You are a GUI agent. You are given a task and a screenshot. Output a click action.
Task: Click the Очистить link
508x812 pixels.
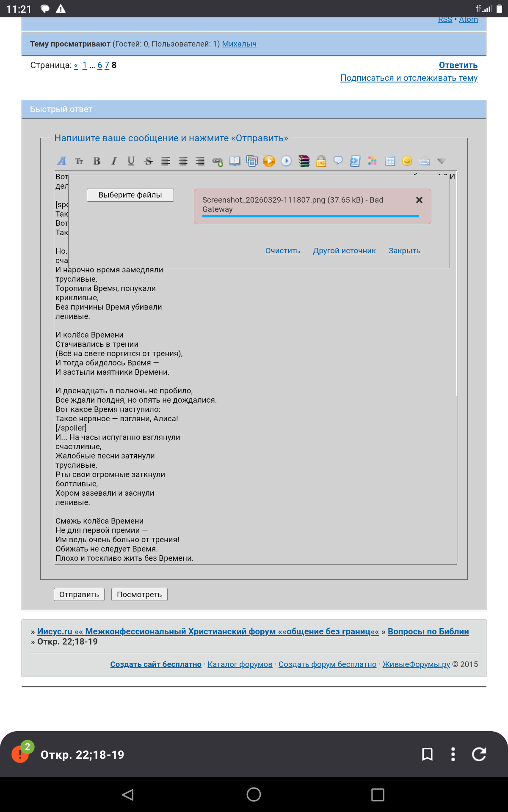283,251
